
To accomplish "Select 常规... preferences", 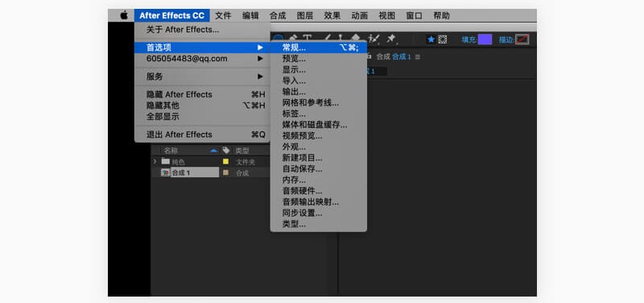I will click(x=319, y=48).
